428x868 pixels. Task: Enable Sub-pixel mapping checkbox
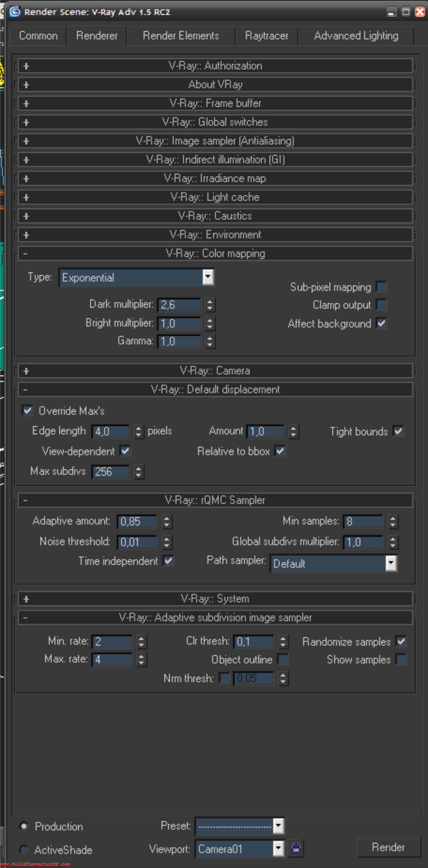[381, 287]
